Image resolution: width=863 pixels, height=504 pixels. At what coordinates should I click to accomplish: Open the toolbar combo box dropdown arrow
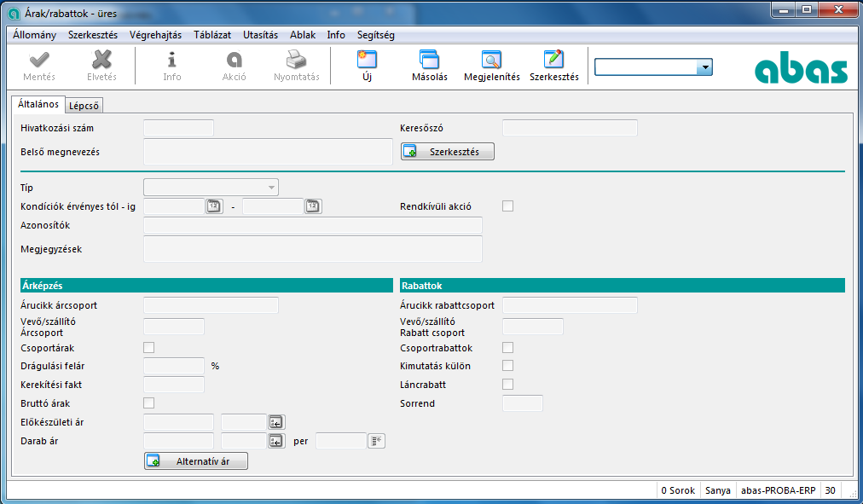704,67
